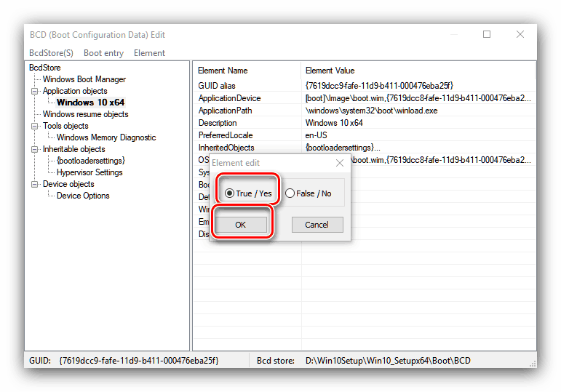Select the ApplicationPath row
561x392 pixels.
pyautogui.click(x=365, y=111)
